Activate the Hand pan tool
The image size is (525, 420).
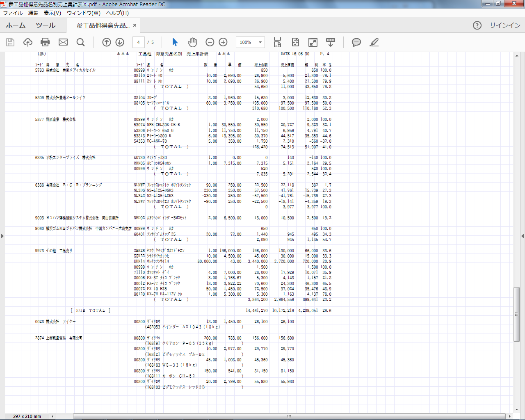[x=192, y=42]
